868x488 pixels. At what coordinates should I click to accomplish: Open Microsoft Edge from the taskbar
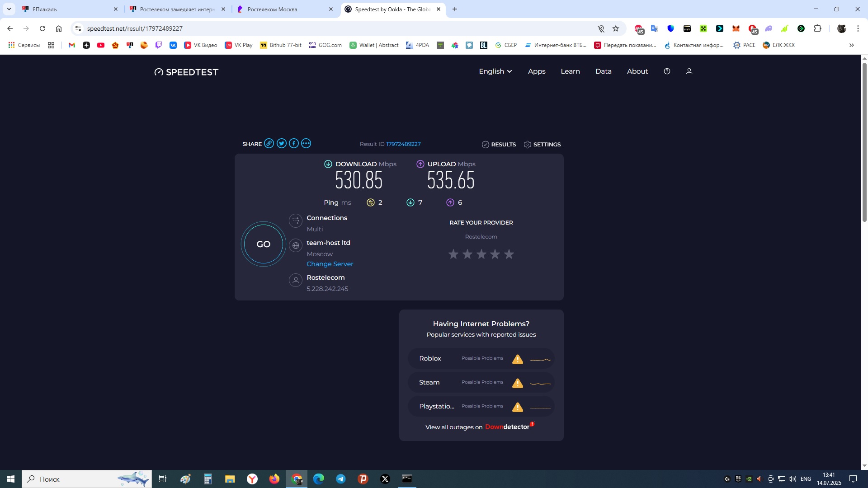point(319,479)
